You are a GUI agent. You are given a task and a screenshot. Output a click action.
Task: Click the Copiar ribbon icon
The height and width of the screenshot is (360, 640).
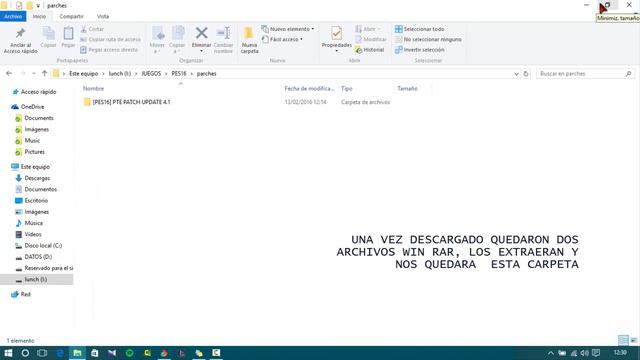click(x=49, y=38)
